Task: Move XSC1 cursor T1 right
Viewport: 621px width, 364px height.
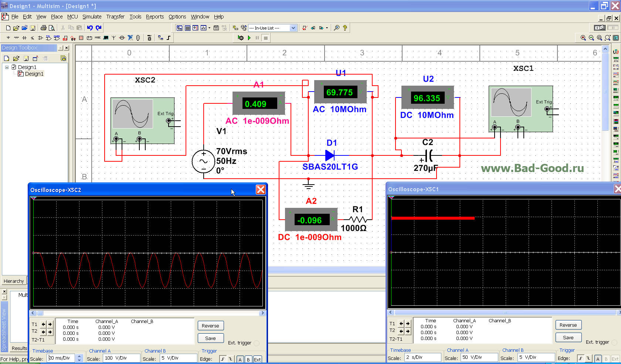Action: pos(408,323)
